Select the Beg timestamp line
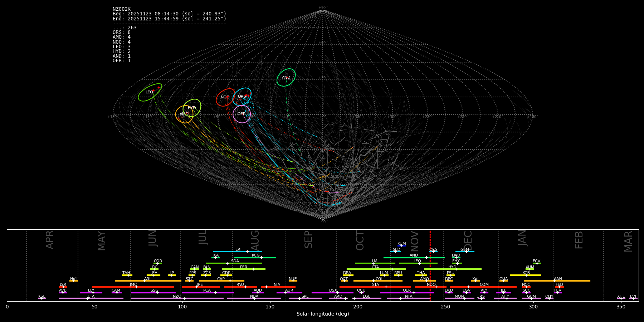 [170, 14]
